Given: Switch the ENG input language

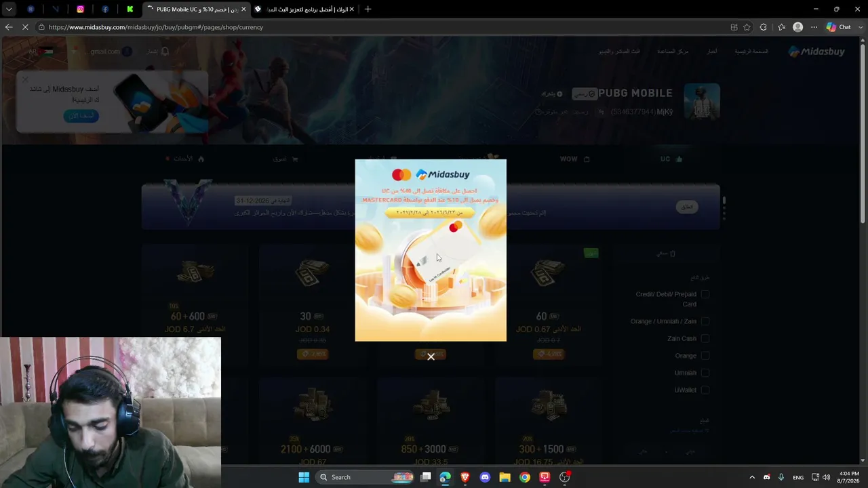Looking at the screenshot, I should pos(798,477).
